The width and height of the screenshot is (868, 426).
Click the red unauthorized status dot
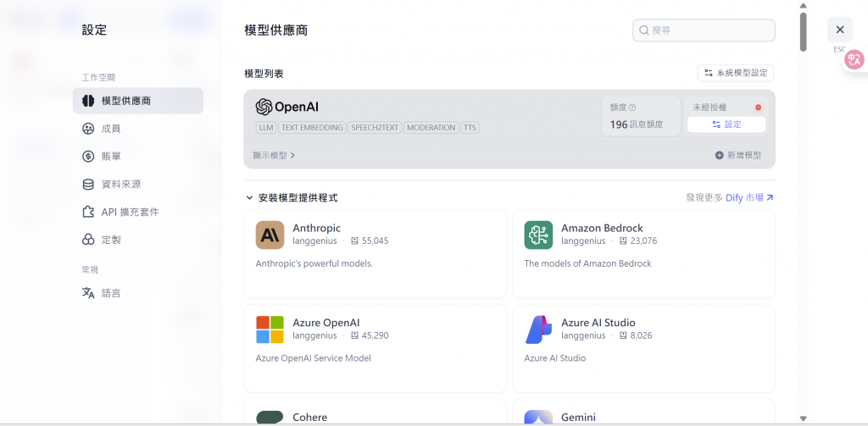(759, 108)
